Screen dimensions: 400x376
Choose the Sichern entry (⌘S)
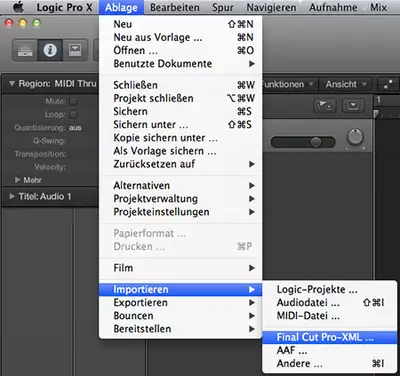(181, 111)
